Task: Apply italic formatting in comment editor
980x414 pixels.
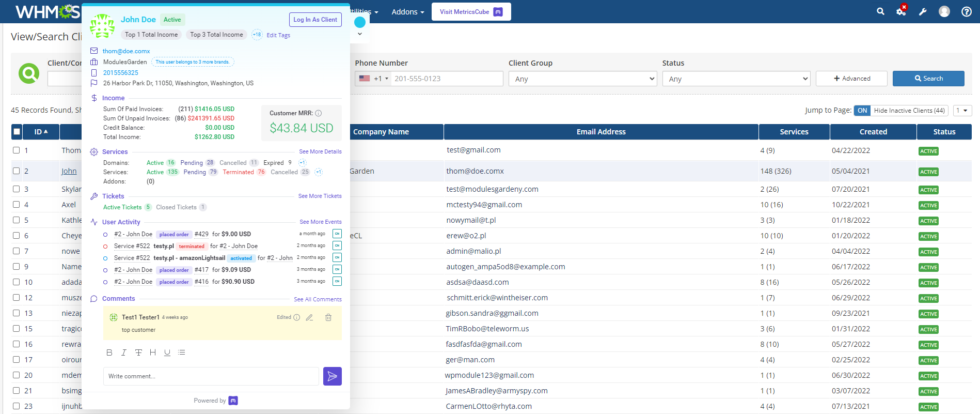Action: coord(123,352)
